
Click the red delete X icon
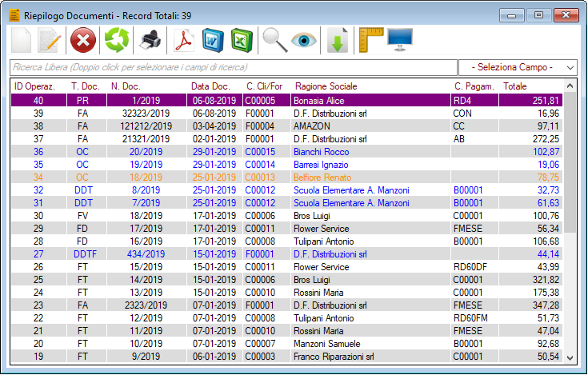pos(82,40)
